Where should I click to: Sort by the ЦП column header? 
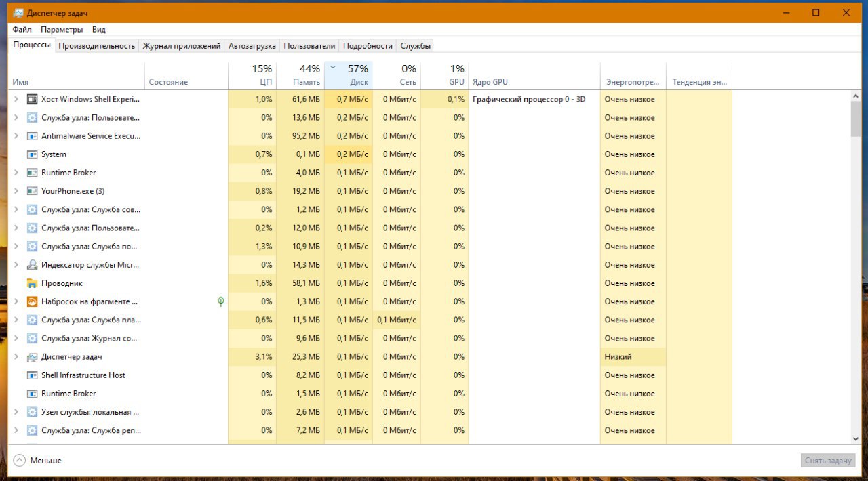coord(252,75)
